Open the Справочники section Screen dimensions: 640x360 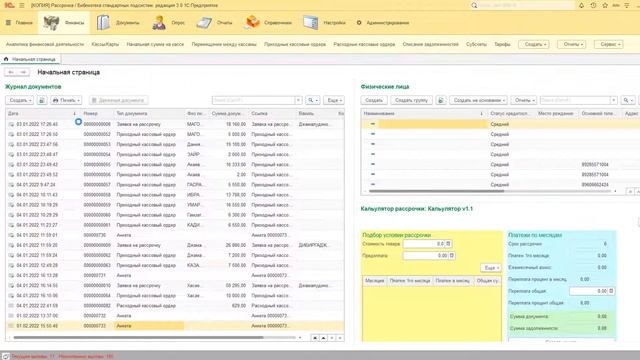click(268, 23)
